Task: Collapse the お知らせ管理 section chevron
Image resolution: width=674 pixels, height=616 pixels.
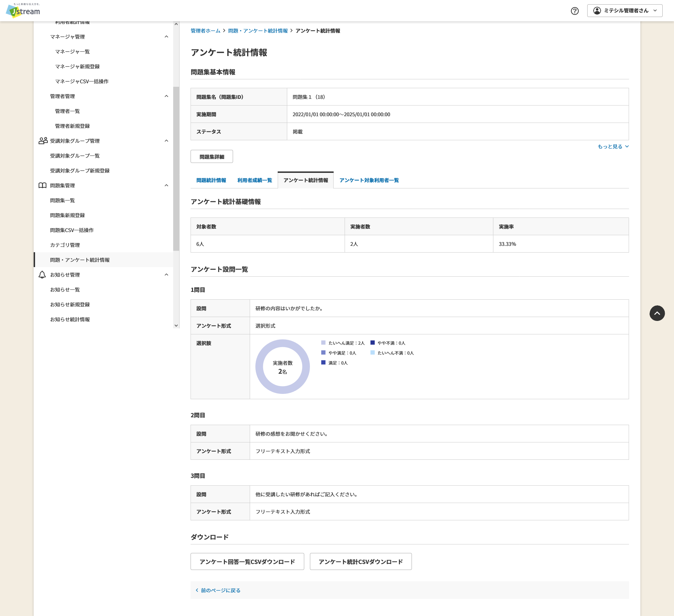Action: [x=166, y=275]
